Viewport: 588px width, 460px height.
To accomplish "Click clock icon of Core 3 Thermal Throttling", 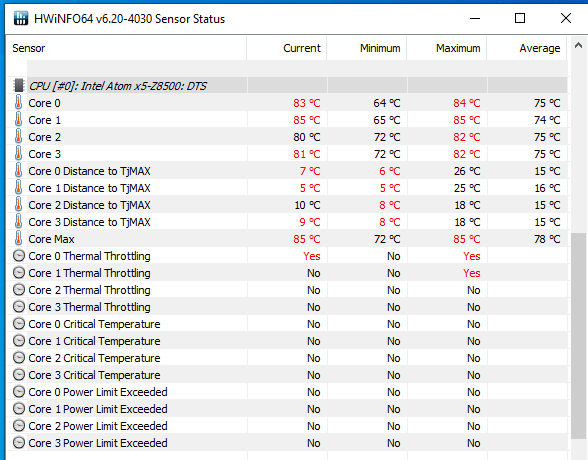I will pyautogui.click(x=19, y=307).
